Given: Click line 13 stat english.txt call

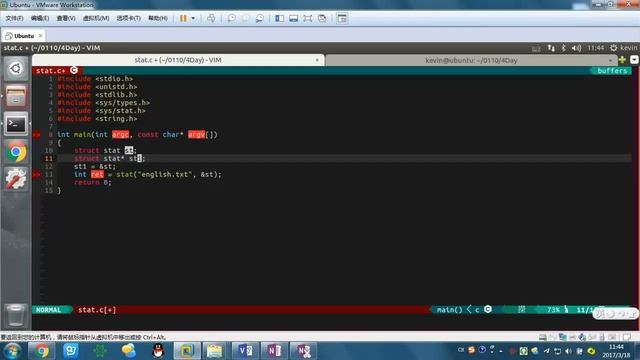Looking at the screenshot, I should point(148,175).
